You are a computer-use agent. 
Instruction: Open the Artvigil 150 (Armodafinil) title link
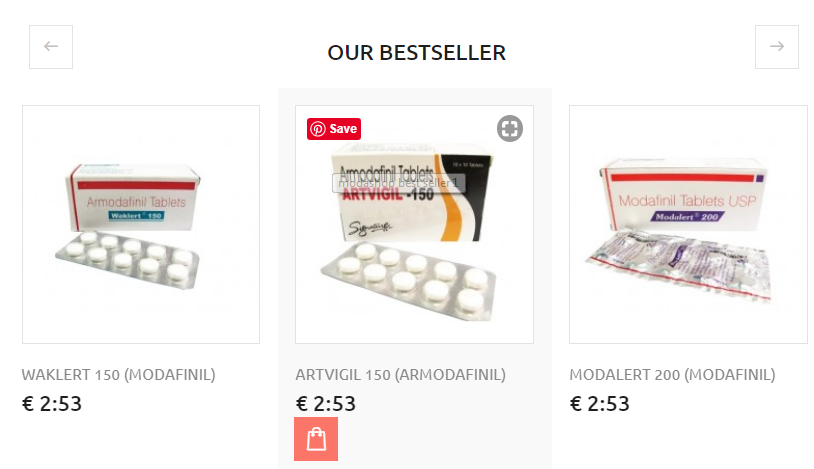click(x=400, y=374)
